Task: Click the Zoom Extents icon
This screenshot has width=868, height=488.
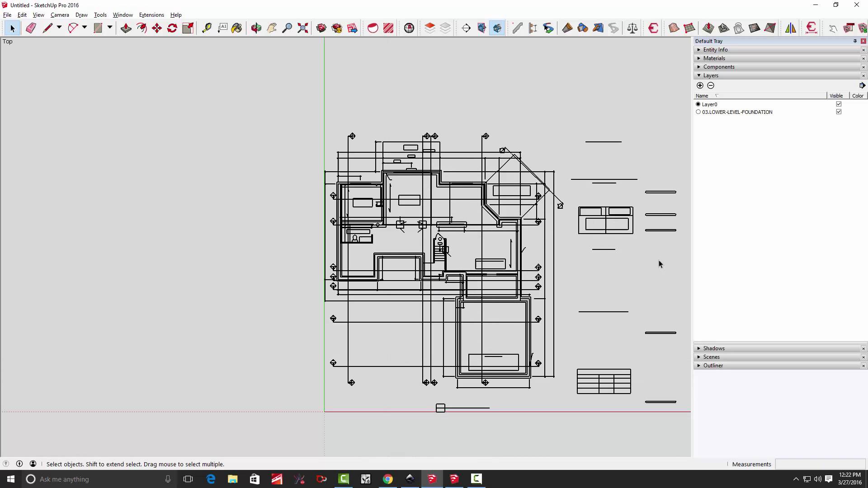Action: [303, 28]
